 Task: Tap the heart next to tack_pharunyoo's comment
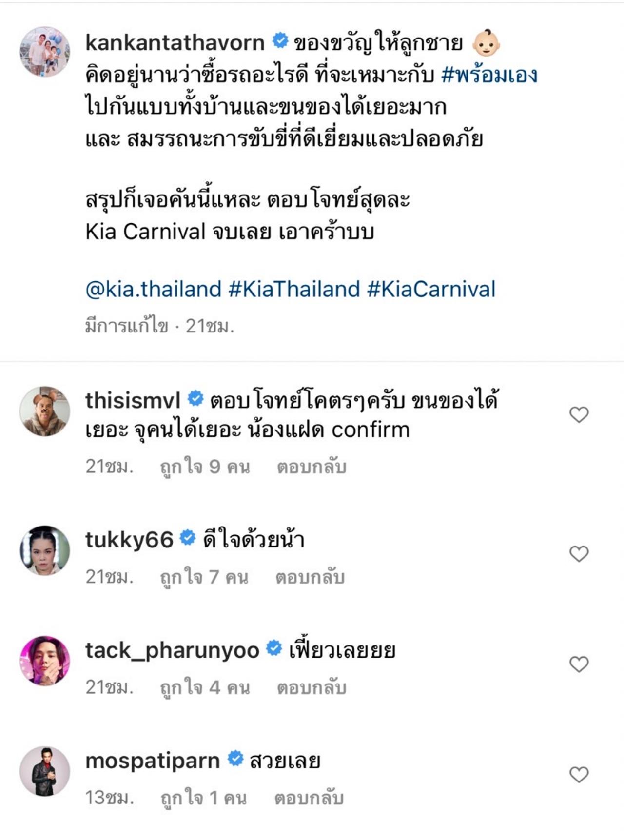579,664
